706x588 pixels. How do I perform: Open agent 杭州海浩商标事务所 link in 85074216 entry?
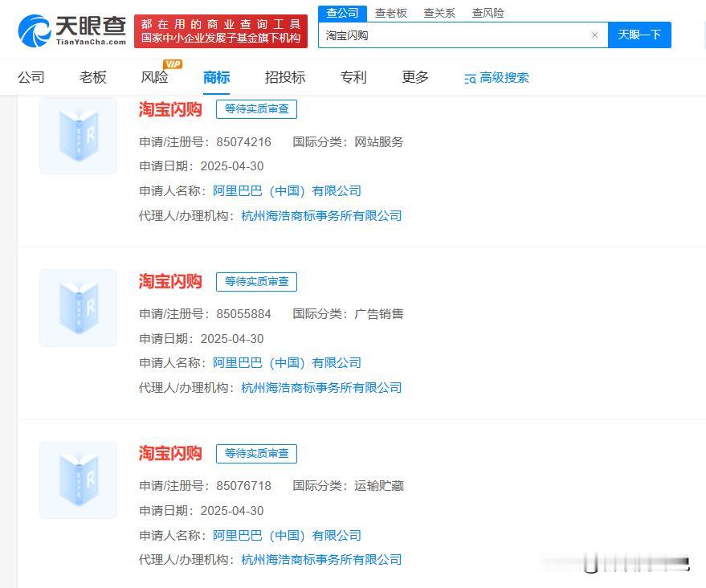[x=321, y=215]
